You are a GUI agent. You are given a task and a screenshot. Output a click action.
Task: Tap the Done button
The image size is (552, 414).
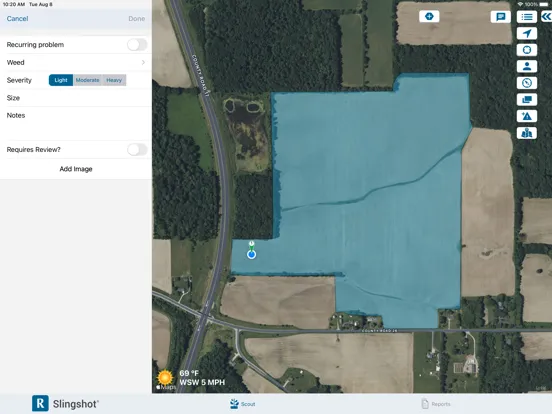(x=137, y=19)
